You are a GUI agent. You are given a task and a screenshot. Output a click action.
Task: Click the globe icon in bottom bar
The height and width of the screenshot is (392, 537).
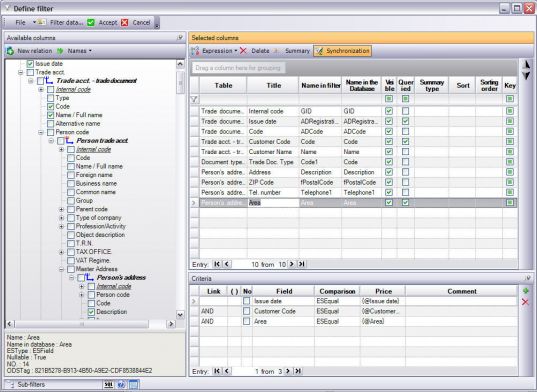121,384
